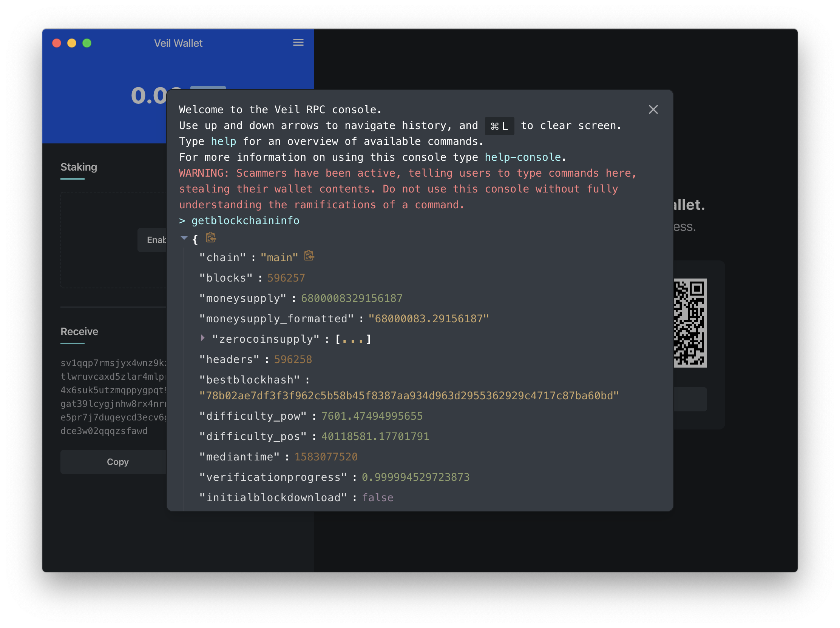Click the partially hidden Enable staking button

pos(152,240)
